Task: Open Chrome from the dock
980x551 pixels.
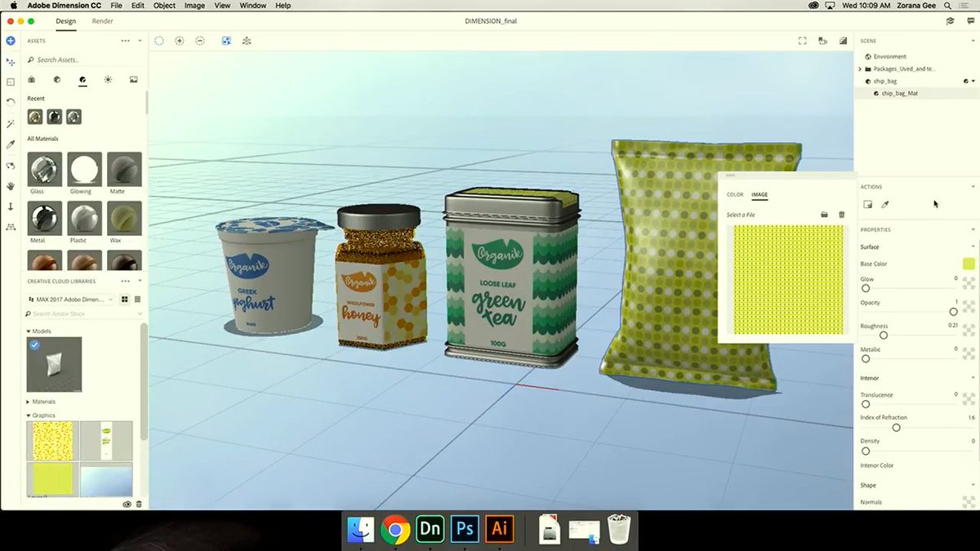Action: [x=394, y=529]
